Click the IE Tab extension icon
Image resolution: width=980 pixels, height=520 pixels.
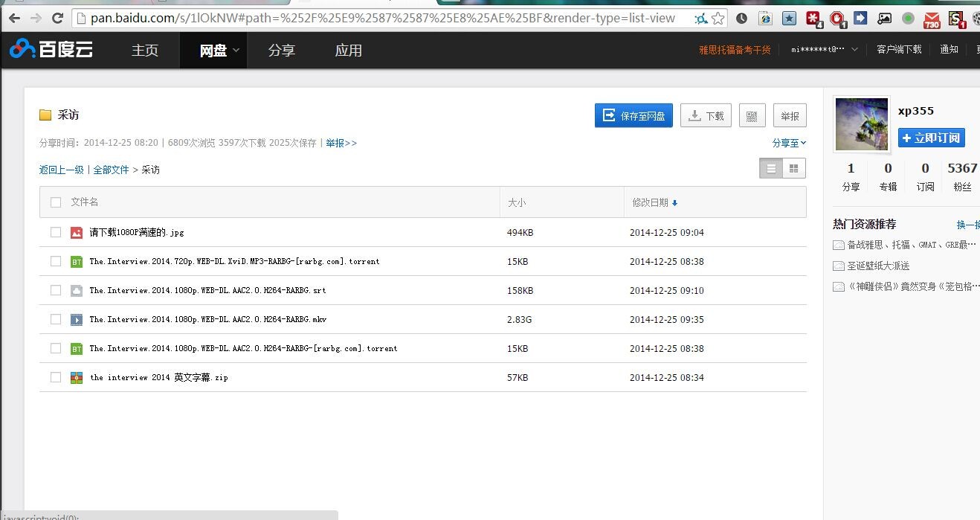coord(765,18)
